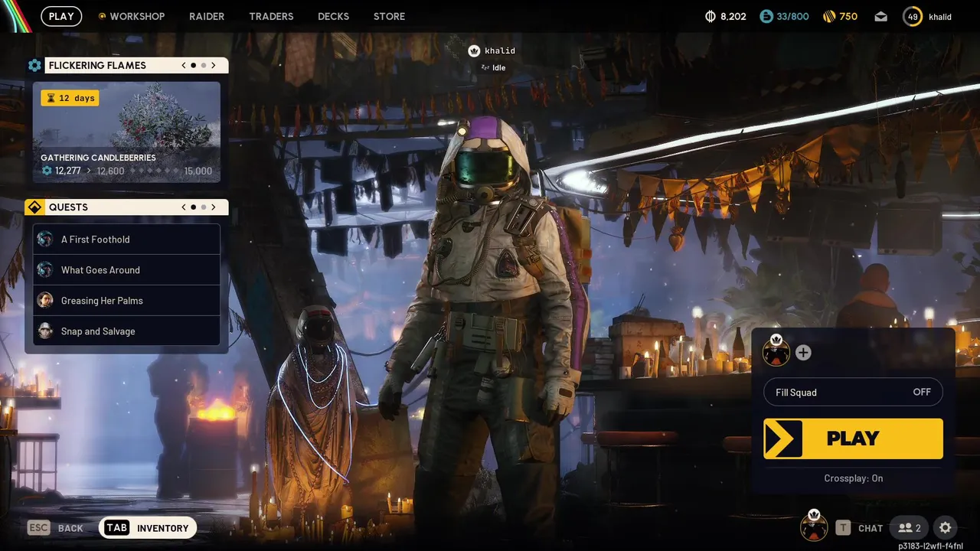Select the first Flickering Flames page dot
Screen dimensions: 980x551
[x=193, y=65]
